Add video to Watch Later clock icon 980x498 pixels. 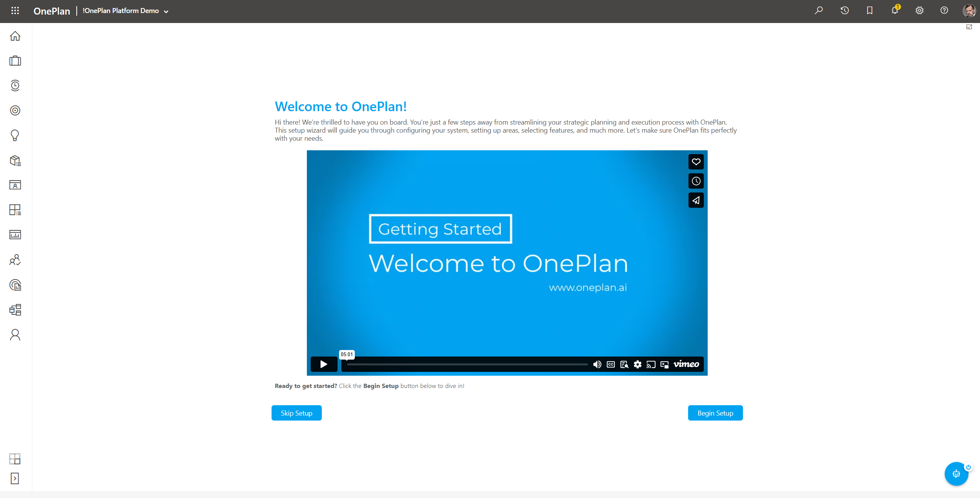pyautogui.click(x=696, y=181)
